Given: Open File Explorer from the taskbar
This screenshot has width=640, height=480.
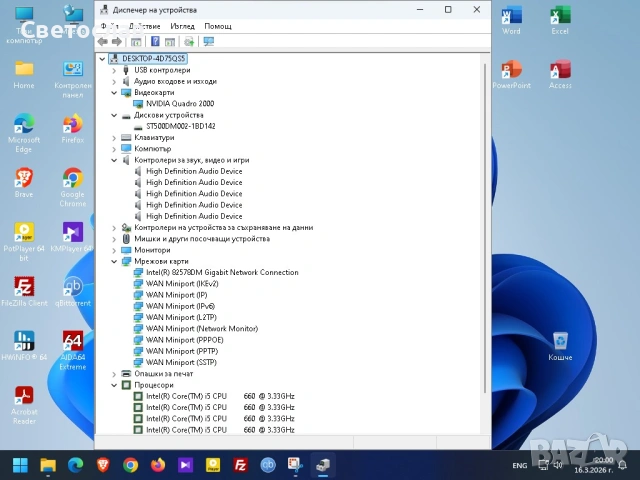Looking at the screenshot, I should tap(48, 465).
